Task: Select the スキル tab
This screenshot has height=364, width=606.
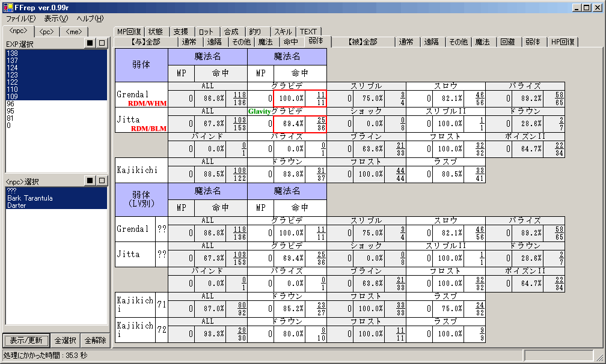Action: coord(283,32)
